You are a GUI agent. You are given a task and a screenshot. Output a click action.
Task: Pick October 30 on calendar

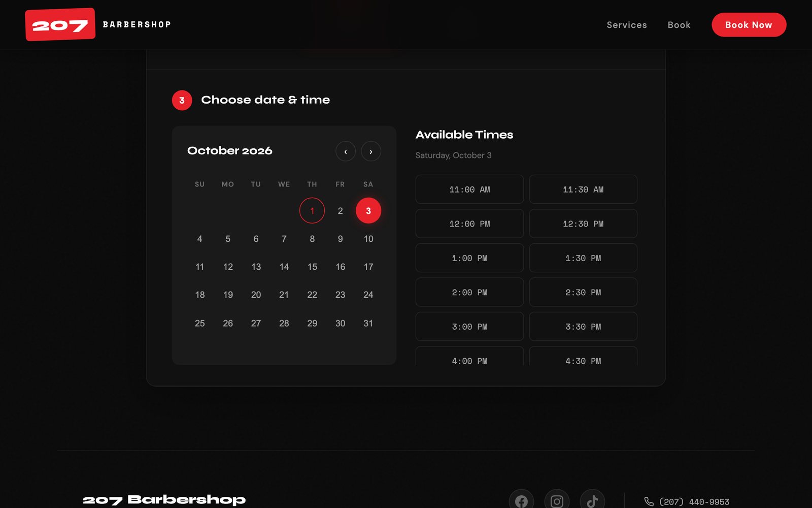click(x=340, y=323)
